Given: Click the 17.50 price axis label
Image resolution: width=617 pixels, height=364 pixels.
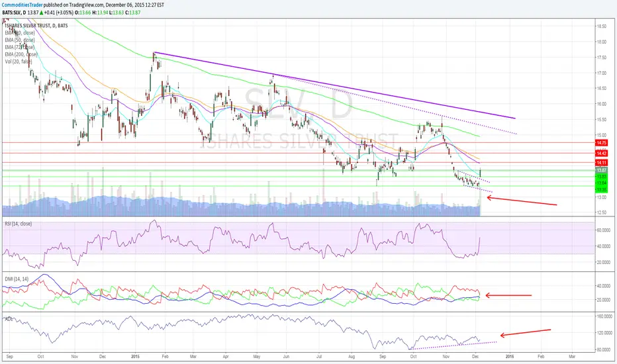Looking at the screenshot, I should point(602,58).
